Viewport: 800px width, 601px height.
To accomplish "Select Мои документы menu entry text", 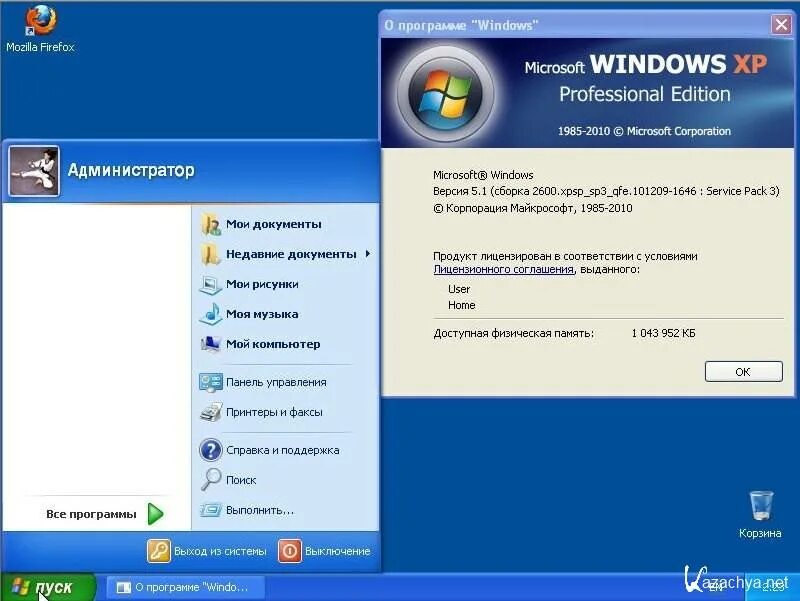I will click(x=273, y=224).
